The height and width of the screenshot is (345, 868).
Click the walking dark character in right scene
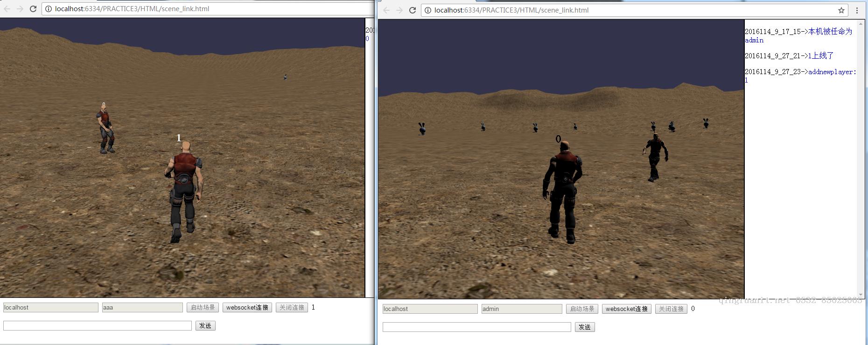pos(655,158)
